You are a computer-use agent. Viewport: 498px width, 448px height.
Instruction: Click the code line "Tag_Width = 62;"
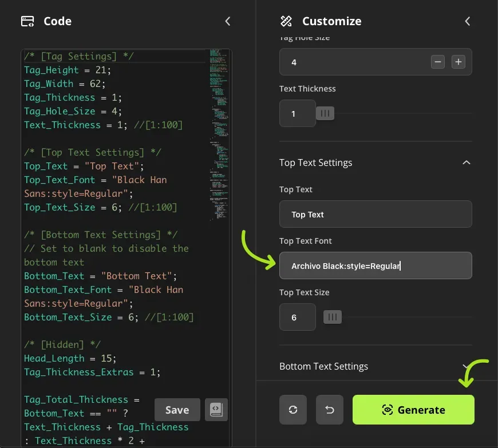click(x=65, y=84)
